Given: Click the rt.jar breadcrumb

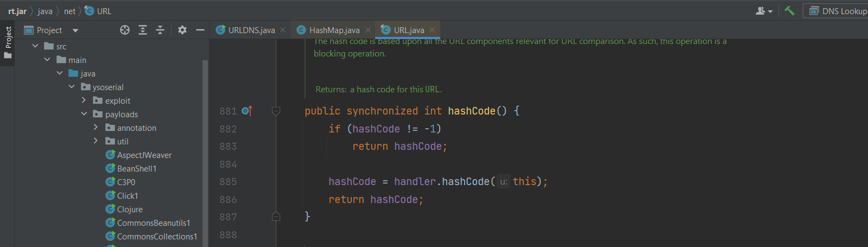Looking at the screenshot, I should coord(17,11).
